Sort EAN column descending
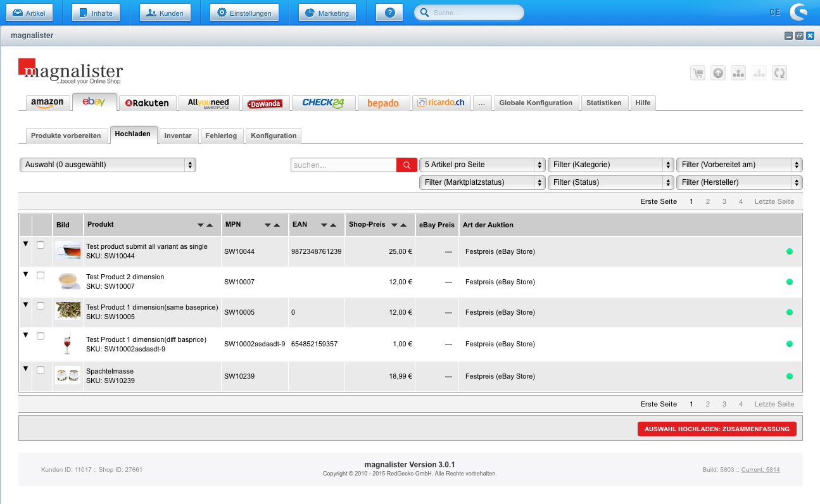The width and height of the screenshot is (820, 504). (324, 225)
